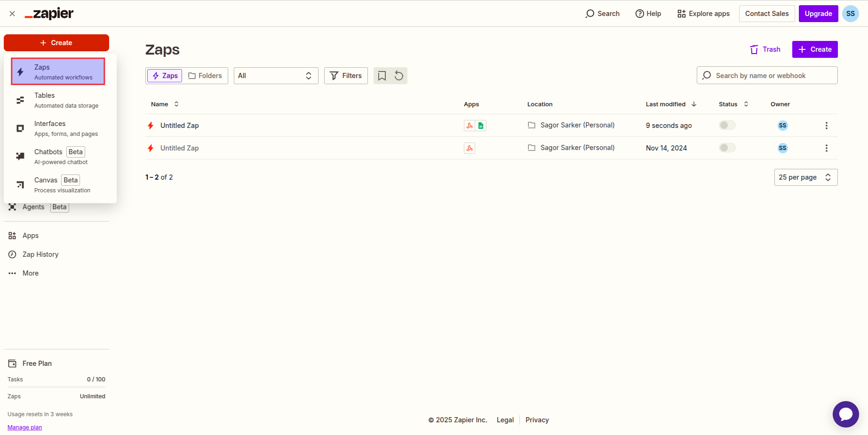Click lightning icon of first Untitled Zap

pyautogui.click(x=151, y=126)
